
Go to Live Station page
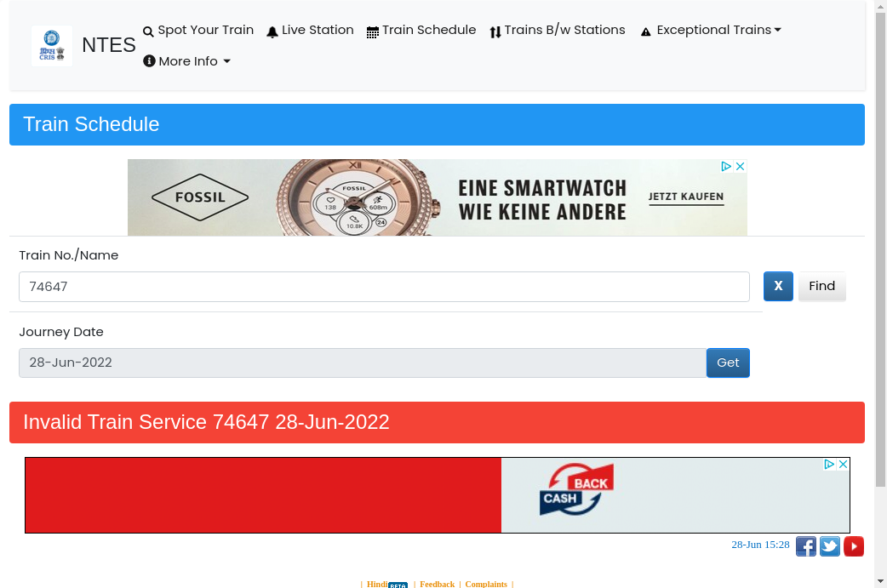click(x=310, y=30)
